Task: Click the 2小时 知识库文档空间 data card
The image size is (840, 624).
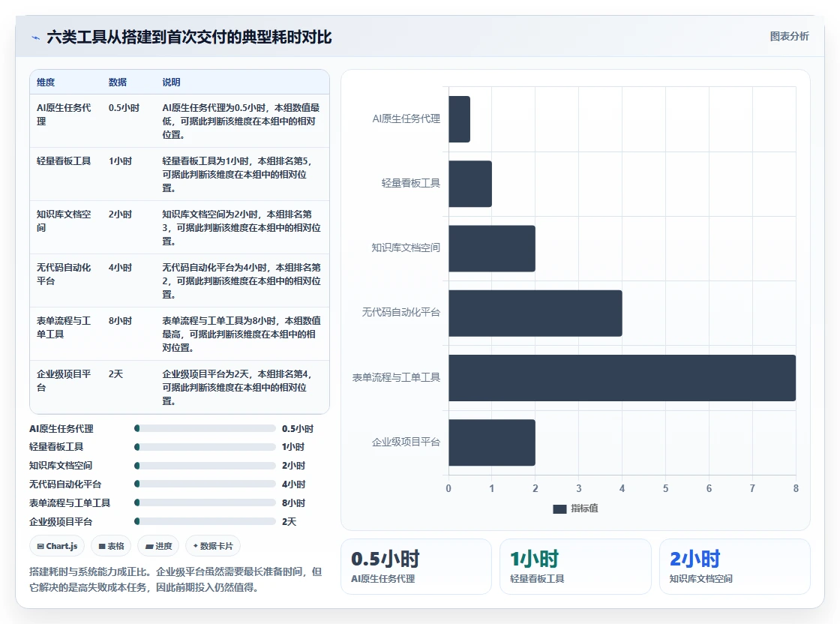Action: [x=734, y=567]
